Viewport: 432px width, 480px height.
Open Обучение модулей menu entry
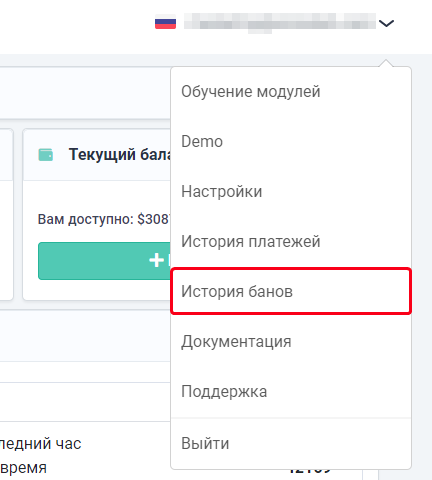[251, 92]
